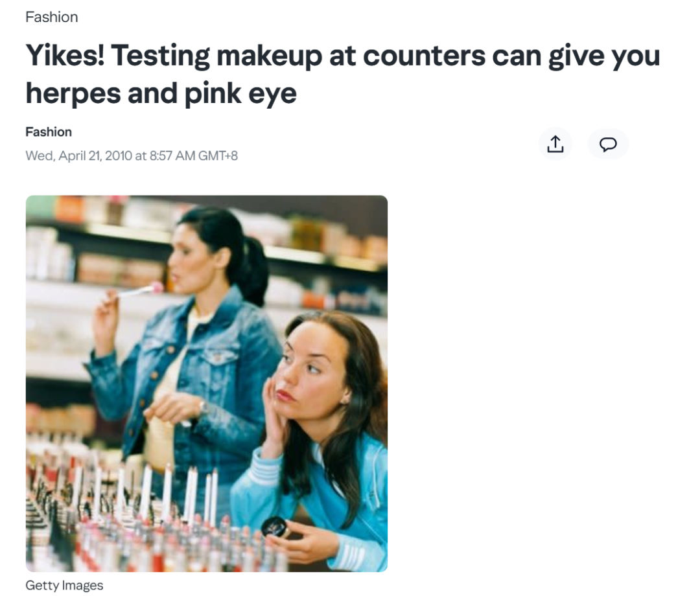Click the black compact in woman's hand

[274, 527]
